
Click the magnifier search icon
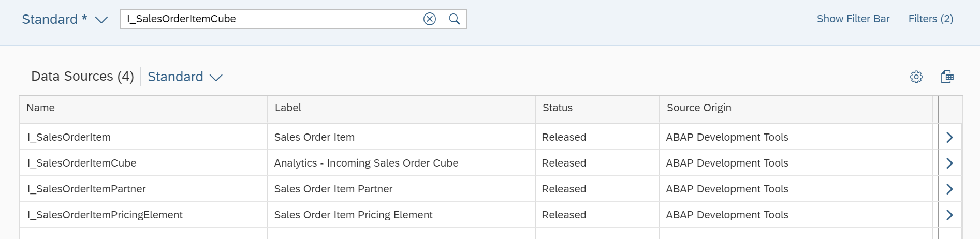point(454,19)
